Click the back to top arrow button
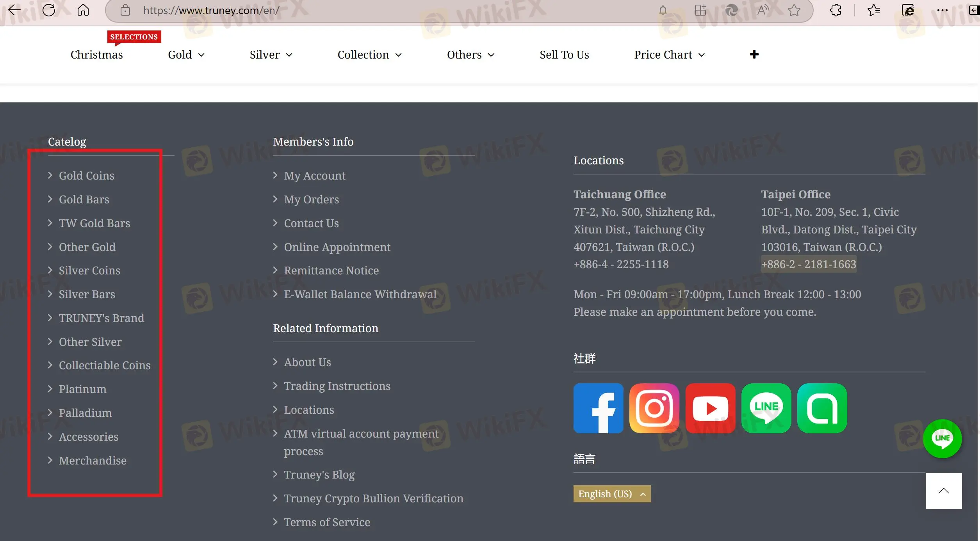980x541 pixels. tap(944, 491)
